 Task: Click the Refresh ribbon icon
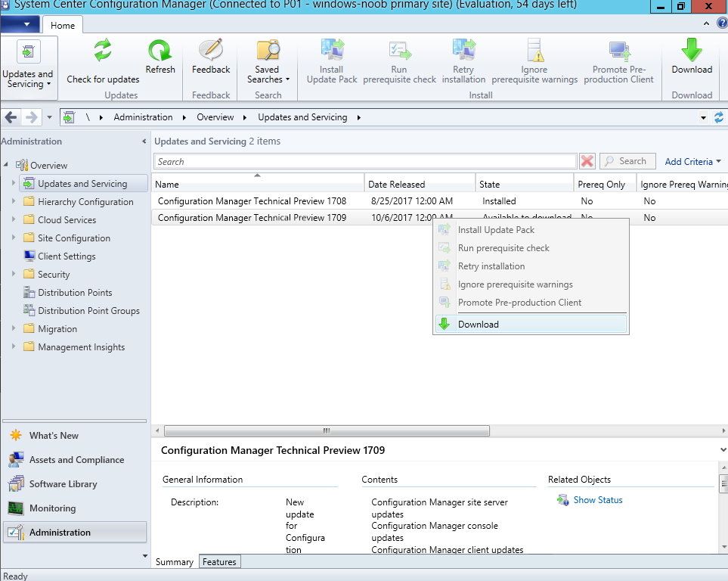160,50
